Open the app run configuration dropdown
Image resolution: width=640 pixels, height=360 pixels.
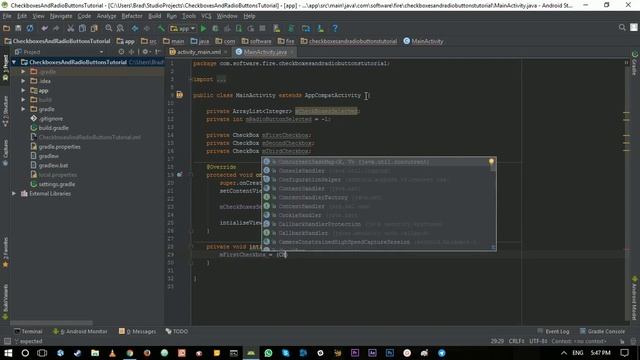[x=182, y=29]
